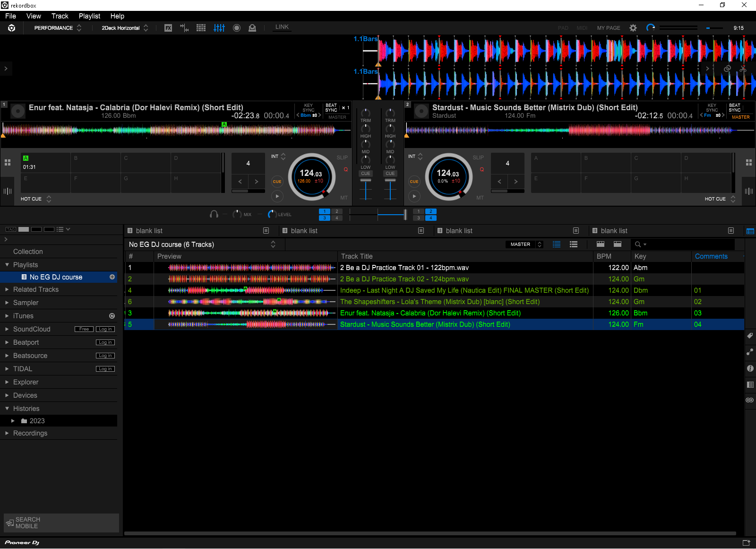Toggle deck 1 KEY SYNC
Viewport: 756px width, 549px height.
coord(309,108)
